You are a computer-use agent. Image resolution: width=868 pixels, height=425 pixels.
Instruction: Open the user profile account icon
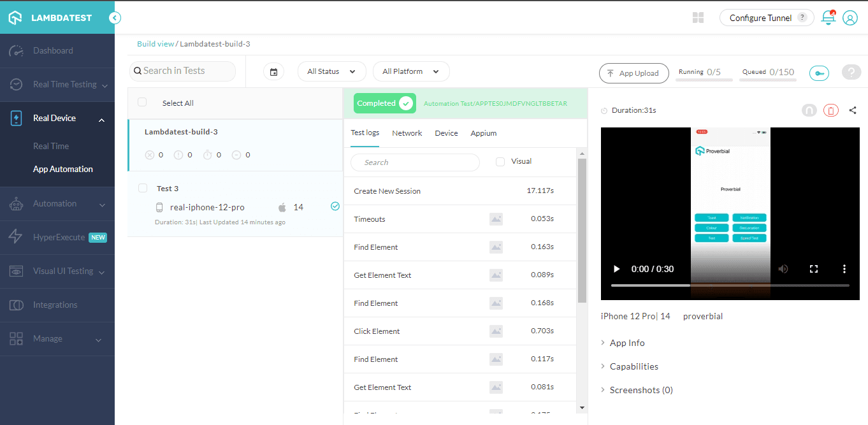[850, 18]
